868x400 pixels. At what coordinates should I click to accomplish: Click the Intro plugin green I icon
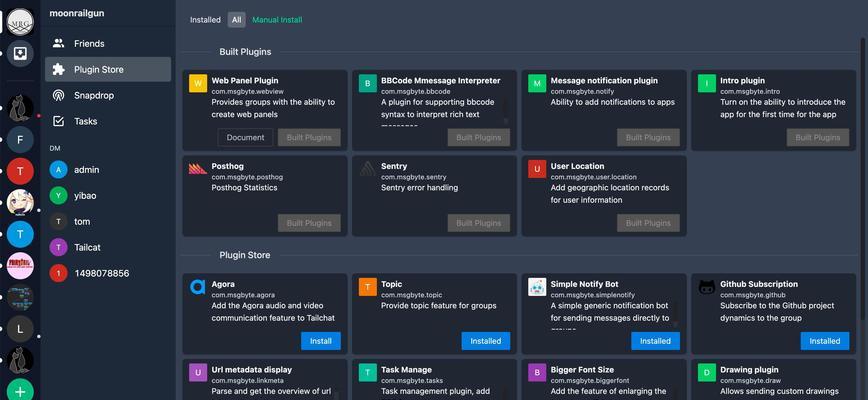706,84
